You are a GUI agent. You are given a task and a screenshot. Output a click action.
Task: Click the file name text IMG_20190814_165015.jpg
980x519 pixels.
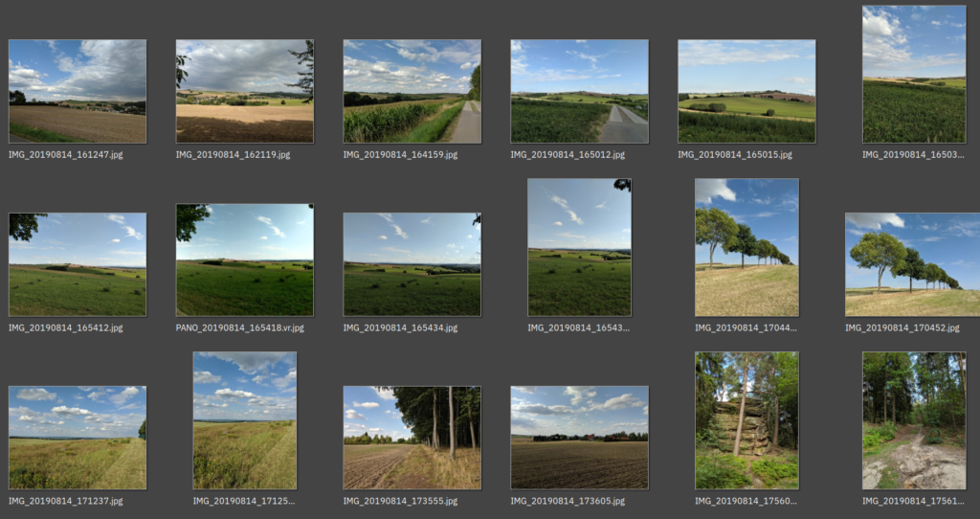coord(735,154)
